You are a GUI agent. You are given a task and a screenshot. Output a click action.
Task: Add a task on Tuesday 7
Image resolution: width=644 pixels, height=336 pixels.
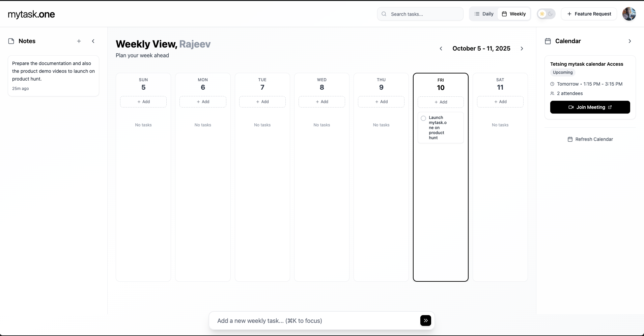tap(262, 102)
